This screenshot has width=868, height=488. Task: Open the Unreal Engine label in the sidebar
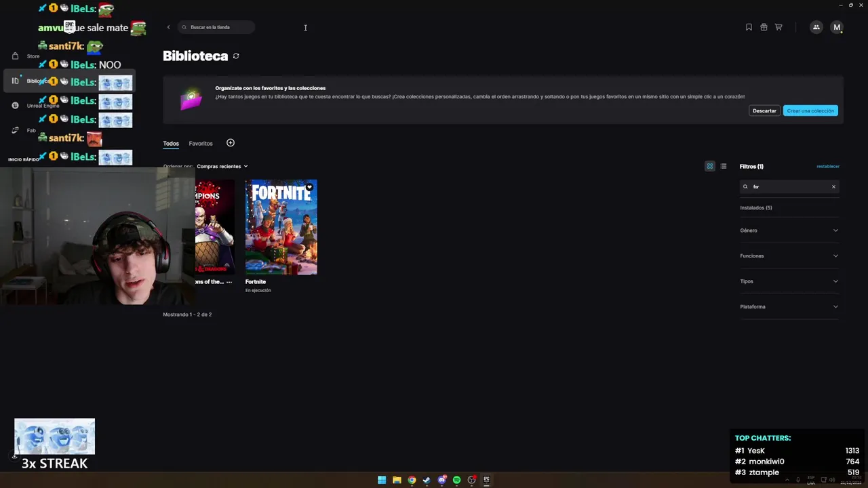click(43, 106)
